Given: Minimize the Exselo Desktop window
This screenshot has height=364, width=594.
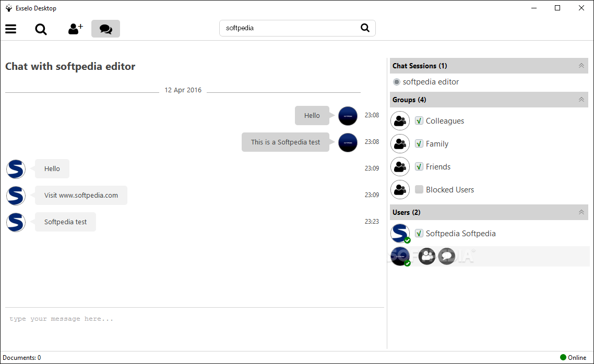Looking at the screenshot, I should click(534, 8).
